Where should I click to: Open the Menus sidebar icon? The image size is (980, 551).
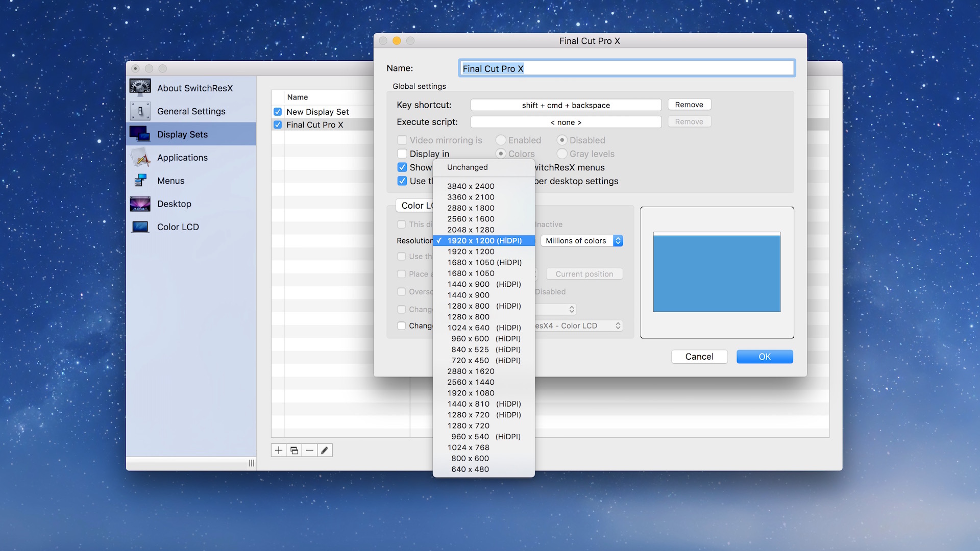140,181
